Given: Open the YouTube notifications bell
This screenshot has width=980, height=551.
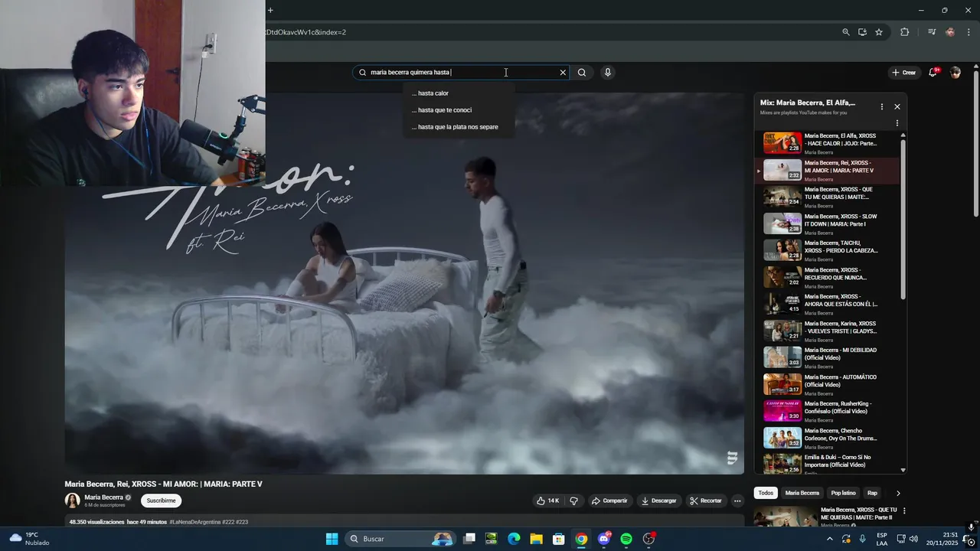Looking at the screenshot, I should tap(933, 73).
